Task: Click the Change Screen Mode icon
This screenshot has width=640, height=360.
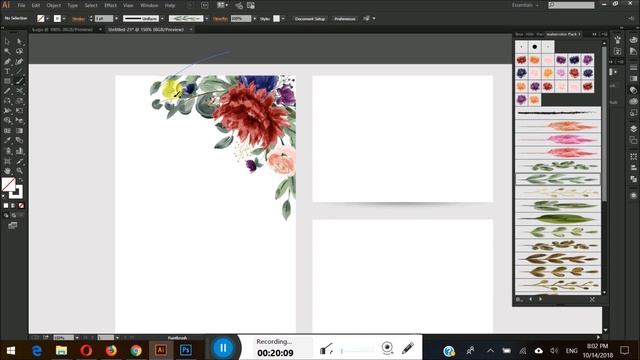Action: tap(13, 225)
